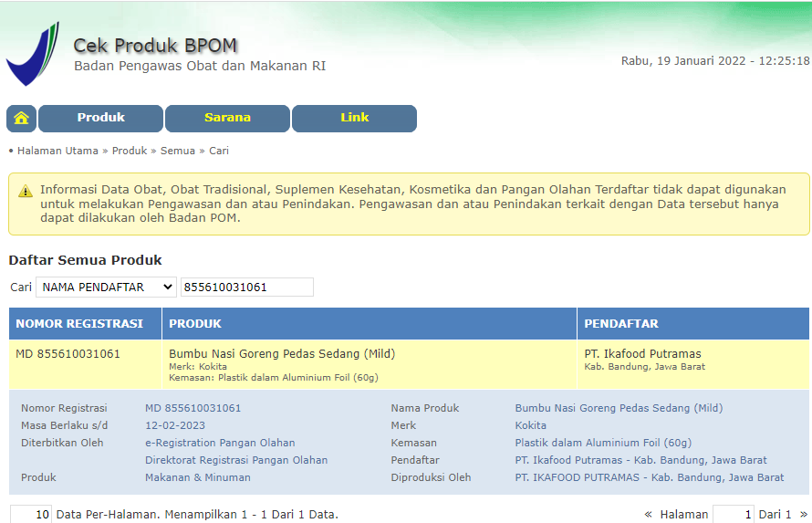Click PT. Ikafood Putramas in the yellow row
Screen dimensions: 812x523
[x=642, y=353]
